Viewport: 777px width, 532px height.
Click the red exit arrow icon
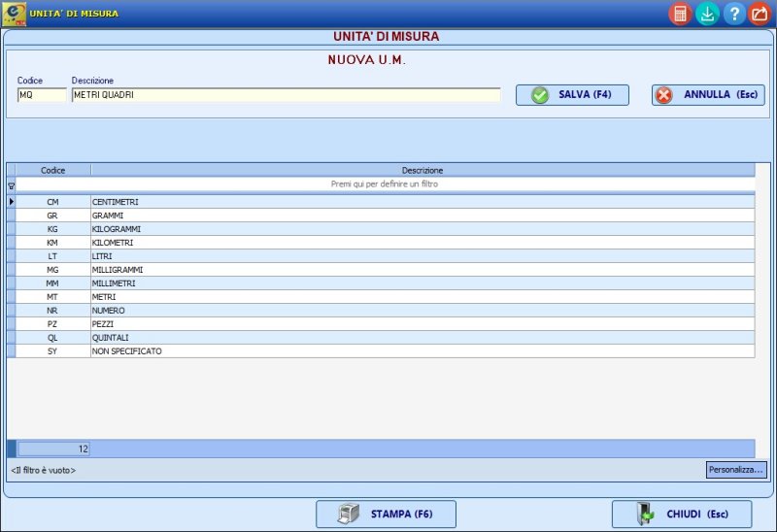click(760, 14)
